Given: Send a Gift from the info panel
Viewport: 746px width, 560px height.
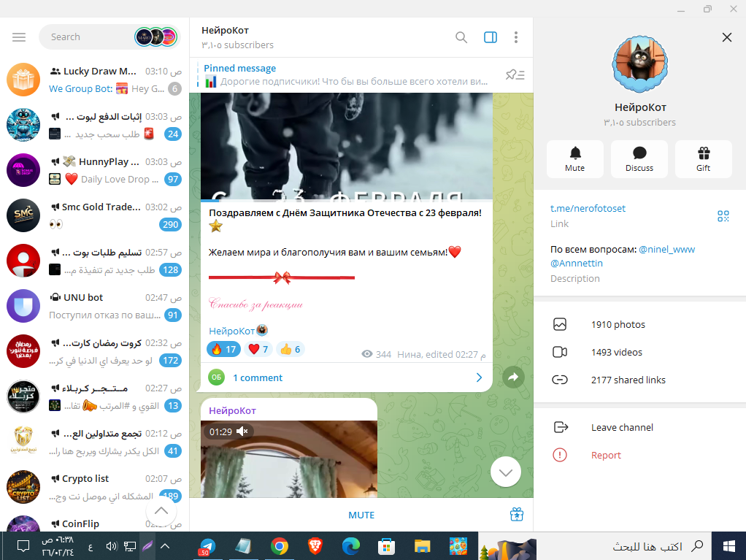Looking at the screenshot, I should (703, 159).
